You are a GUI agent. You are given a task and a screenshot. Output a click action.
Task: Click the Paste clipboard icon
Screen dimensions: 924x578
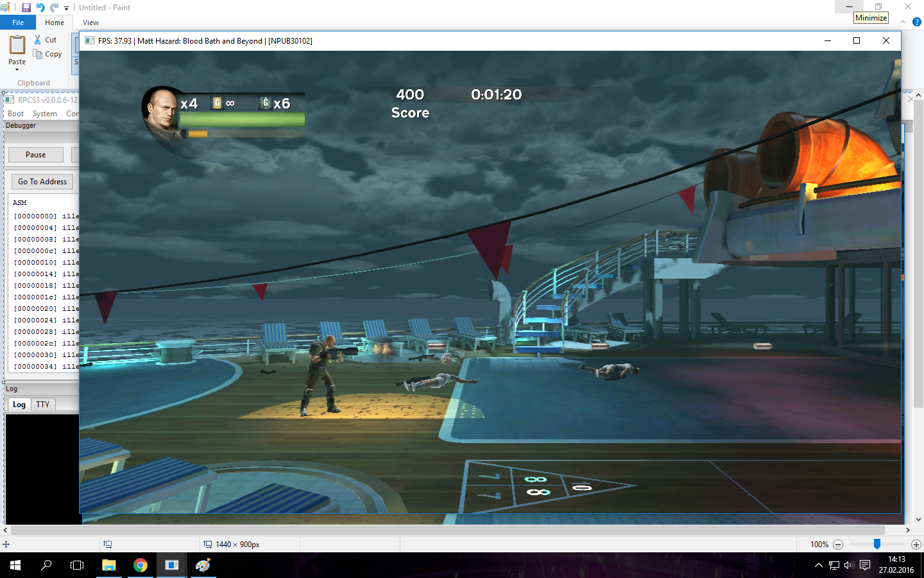(17, 45)
